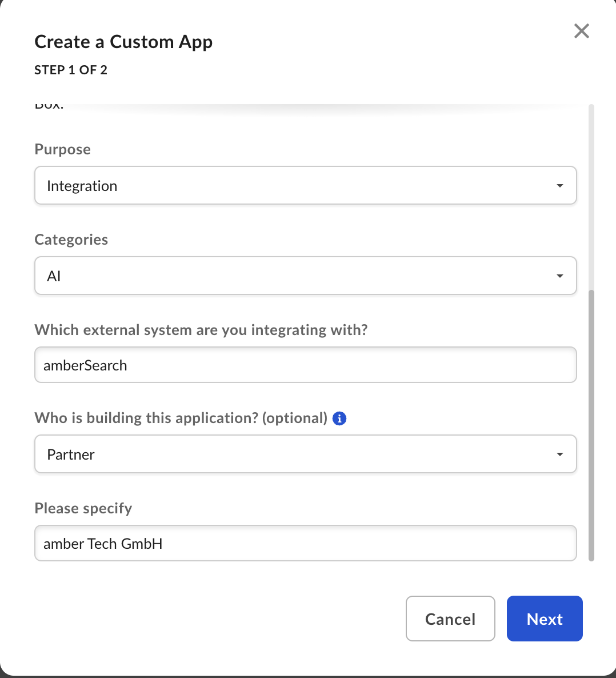
Task: Close the Create a Custom App dialog
Action: pyautogui.click(x=581, y=31)
